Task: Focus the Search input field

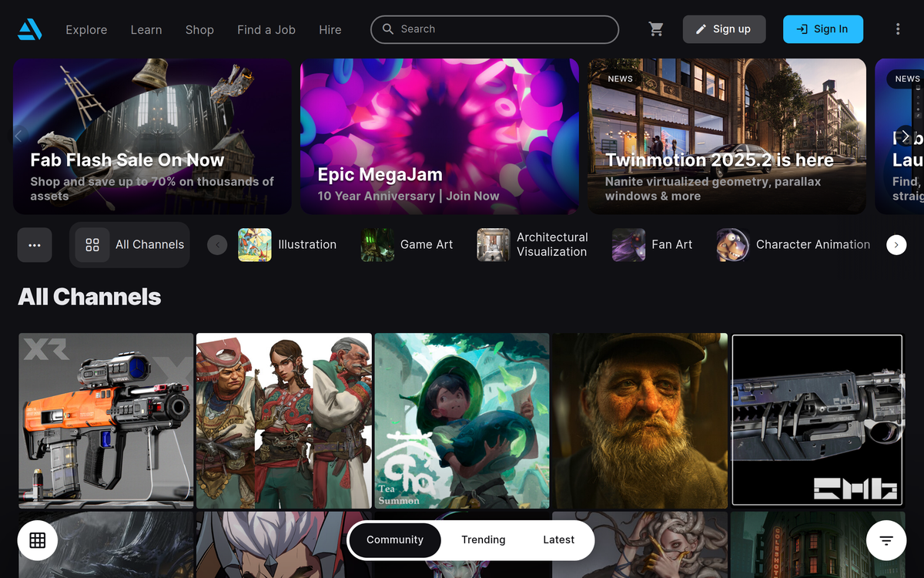Action: pos(494,29)
